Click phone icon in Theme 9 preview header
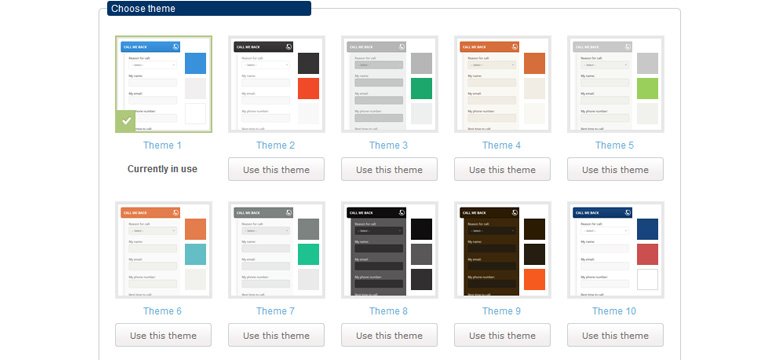This screenshot has width=774, height=360. coord(515,212)
